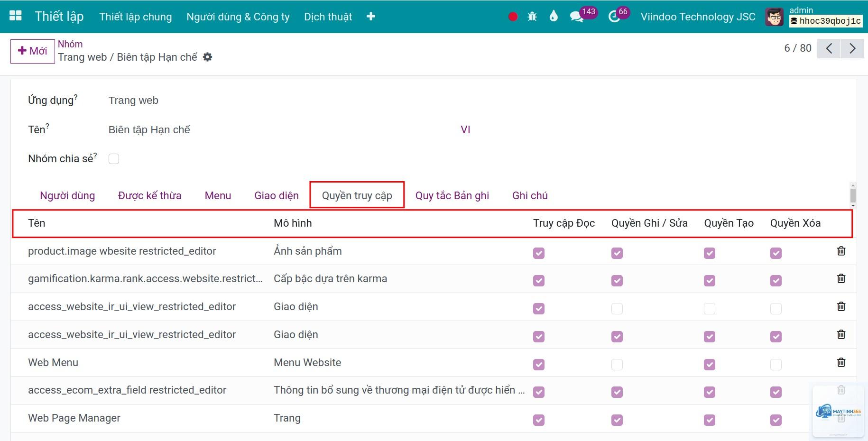The height and width of the screenshot is (441, 868).
Task: Enable Quyền Xóa on read-only Giao diện row
Action: click(x=776, y=309)
